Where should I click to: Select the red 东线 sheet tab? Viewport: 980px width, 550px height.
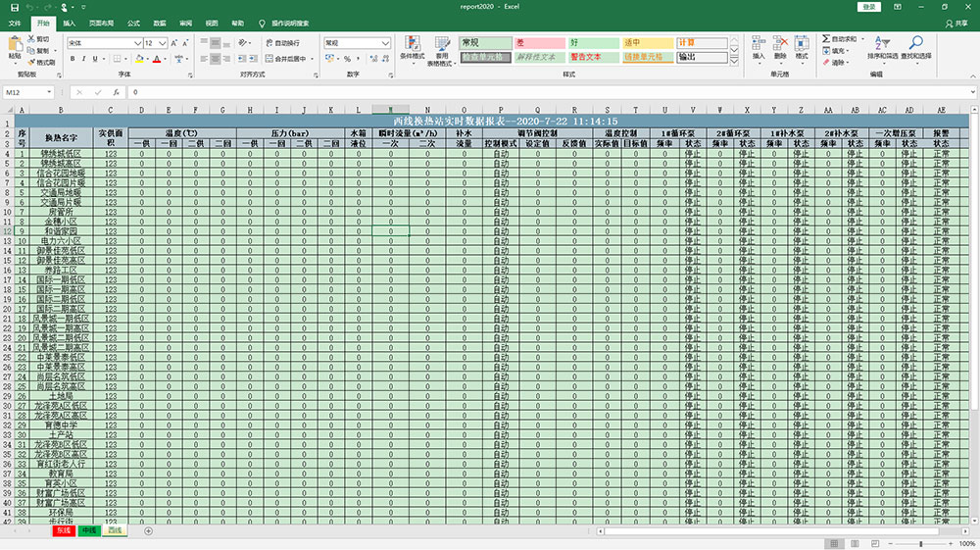click(64, 530)
